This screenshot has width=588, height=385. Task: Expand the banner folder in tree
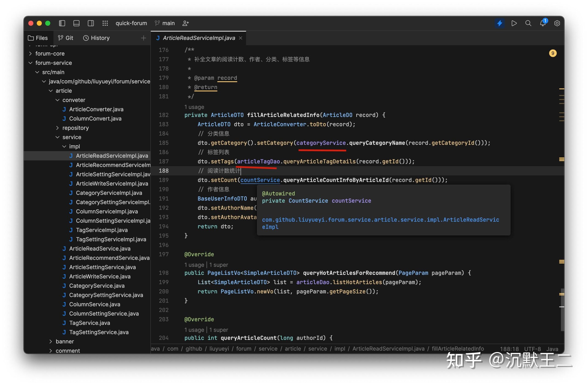click(x=51, y=342)
